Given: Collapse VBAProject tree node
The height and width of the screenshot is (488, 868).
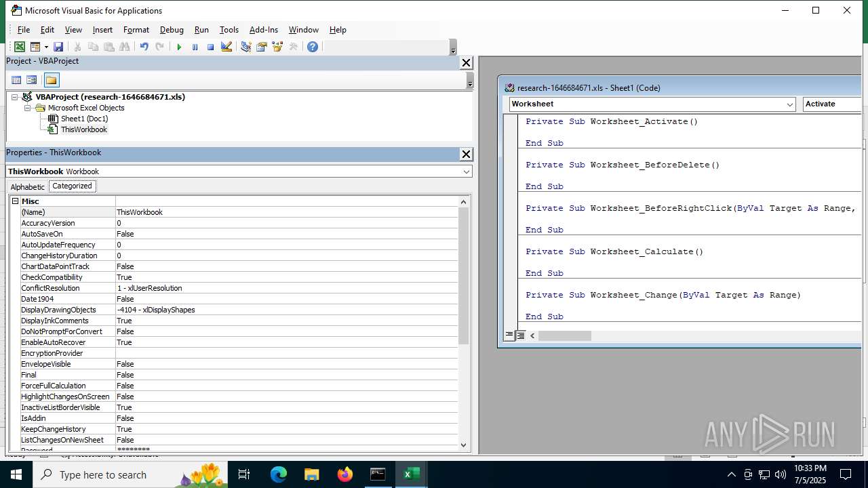Looking at the screenshot, I should (14, 97).
